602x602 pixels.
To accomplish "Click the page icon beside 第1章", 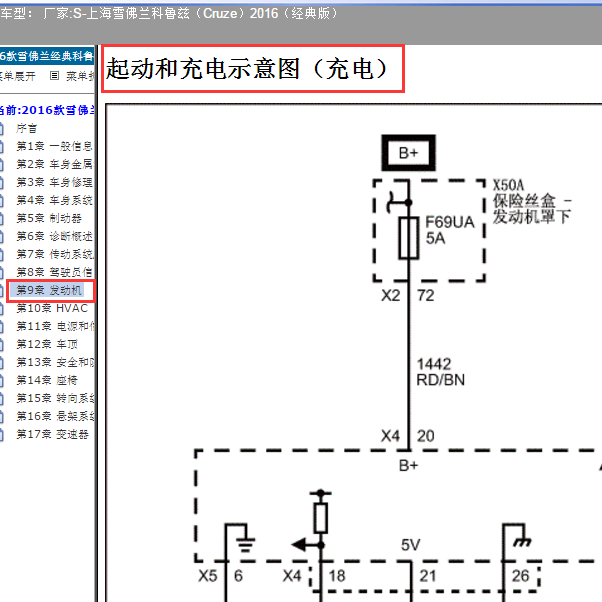I will [2, 147].
